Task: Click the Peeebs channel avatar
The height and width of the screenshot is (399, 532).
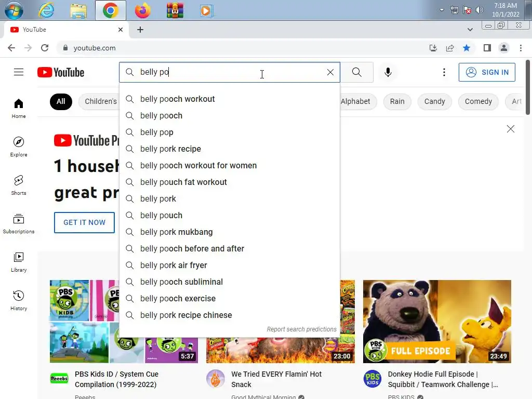Action: [59, 379]
